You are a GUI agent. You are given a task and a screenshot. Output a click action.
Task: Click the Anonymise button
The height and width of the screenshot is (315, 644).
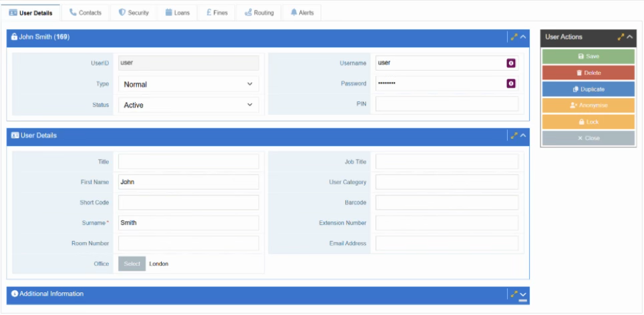click(588, 105)
